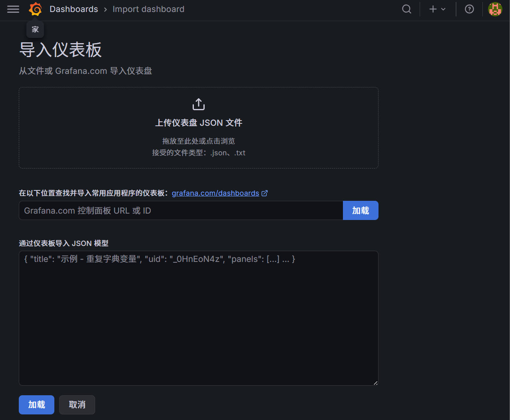Open the grafana.com/dashboards link
The image size is (510, 420).
tap(215, 193)
